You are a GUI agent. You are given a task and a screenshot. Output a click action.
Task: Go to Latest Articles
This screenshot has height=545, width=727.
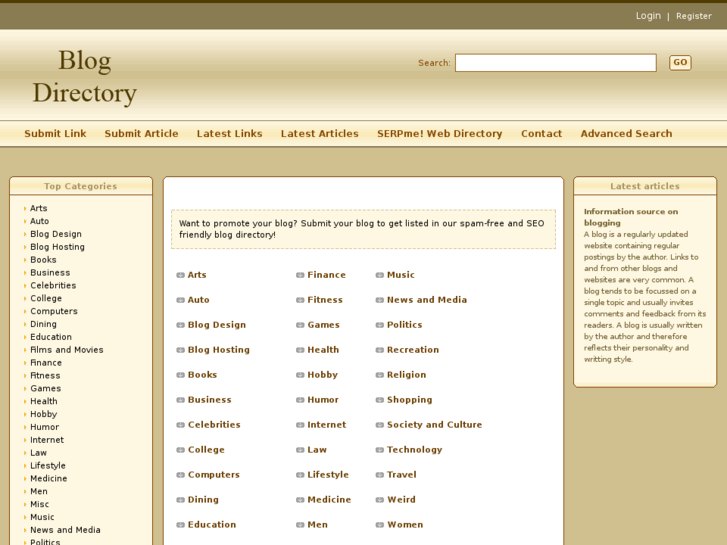(x=319, y=134)
